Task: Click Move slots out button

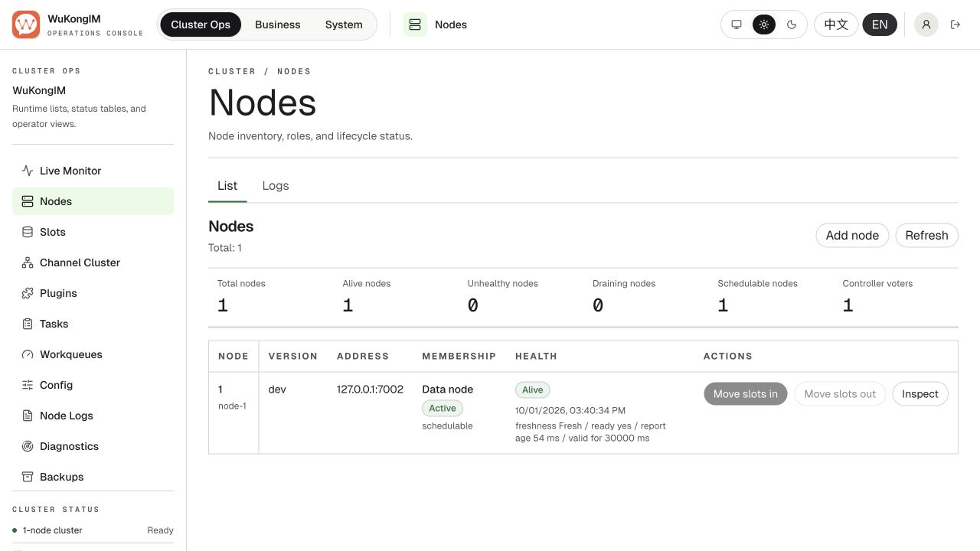Action: pyautogui.click(x=840, y=394)
